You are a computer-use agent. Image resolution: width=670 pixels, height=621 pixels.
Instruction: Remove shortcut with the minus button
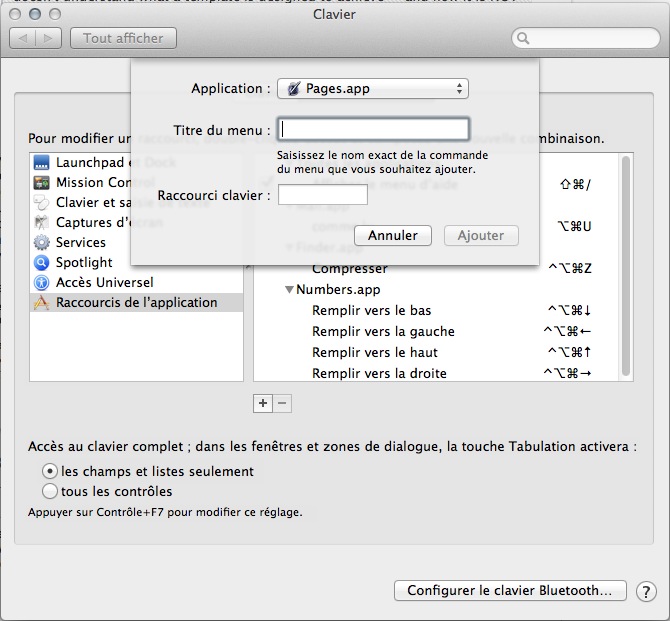282,403
